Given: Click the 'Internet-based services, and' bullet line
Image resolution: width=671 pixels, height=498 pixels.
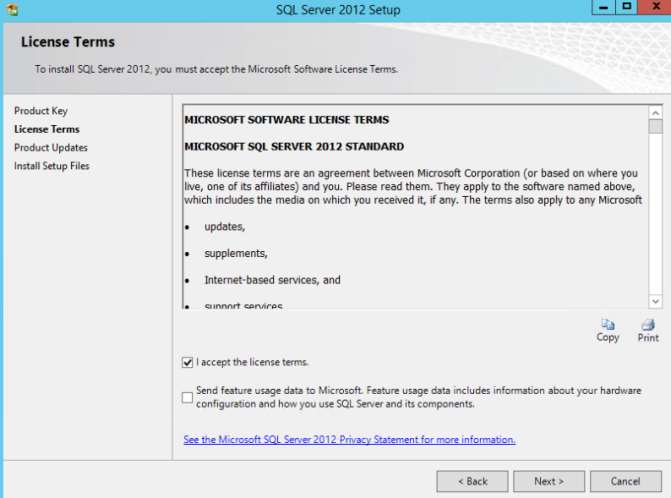Looking at the screenshot, I should [x=273, y=280].
